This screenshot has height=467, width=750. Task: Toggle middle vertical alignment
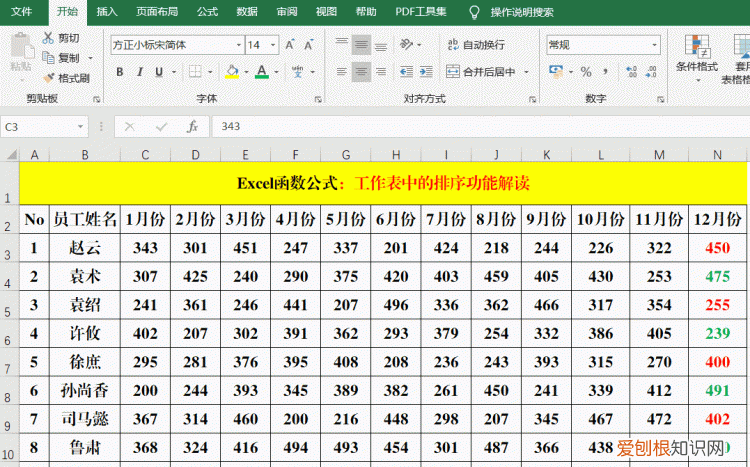(361, 44)
